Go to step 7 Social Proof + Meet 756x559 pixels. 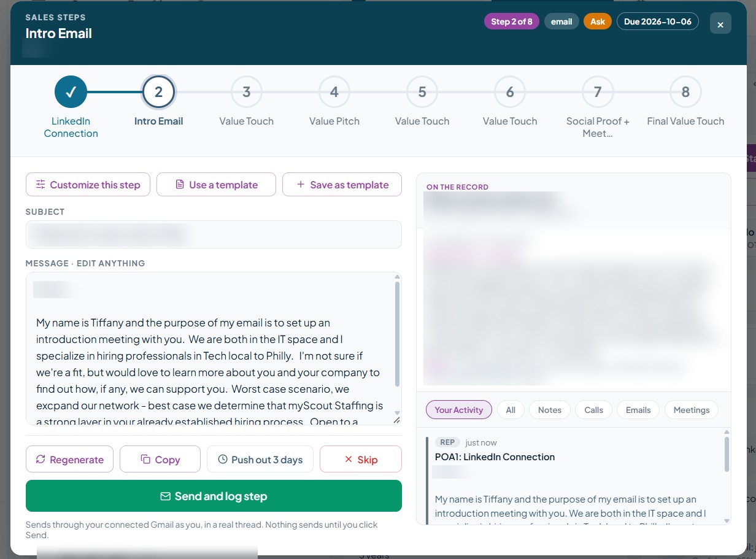click(598, 92)
